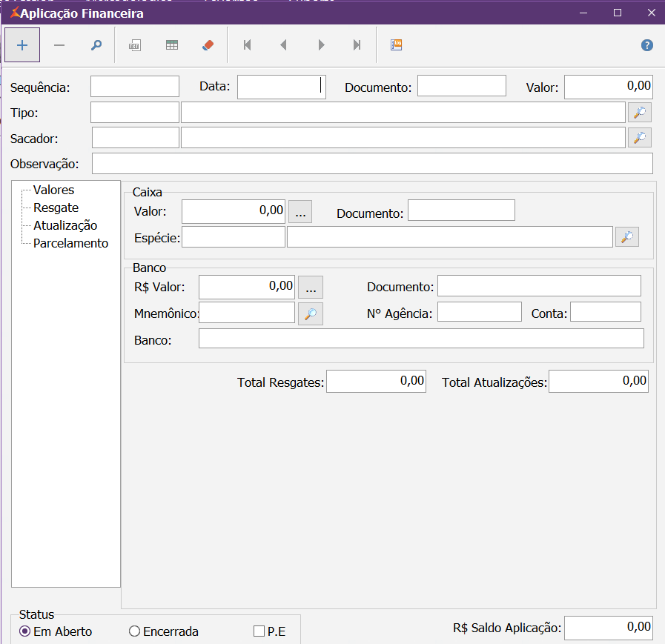This screenshot has height=644, width=665.
Task: Go to the next record arrow
Action: (x=321, y=45)
